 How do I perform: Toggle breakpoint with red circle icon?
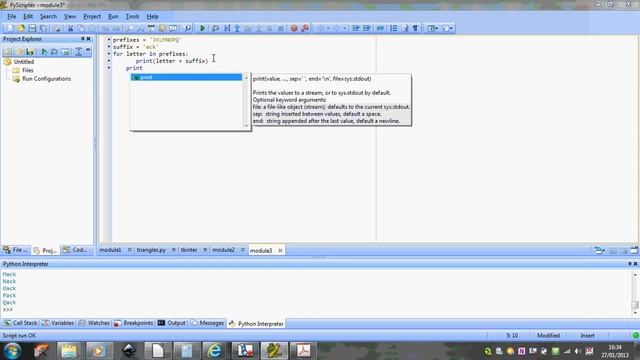[x=294, y=28]
